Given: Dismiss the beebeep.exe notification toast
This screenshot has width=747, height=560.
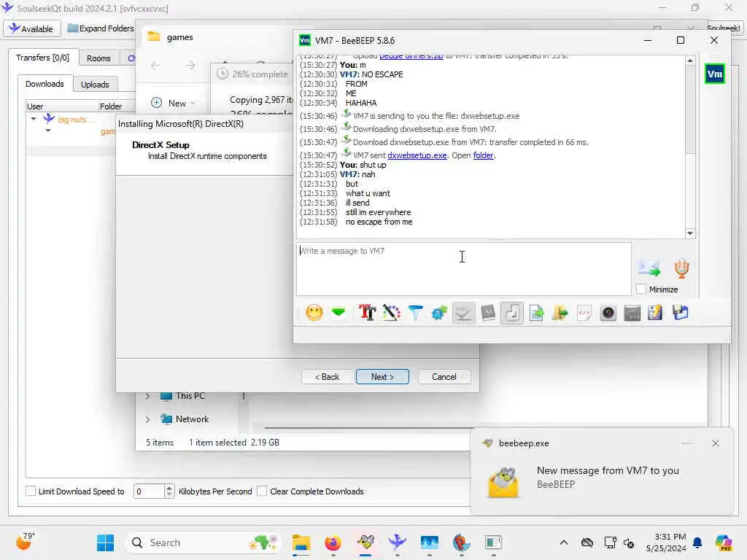Looking at the screenshot, I should 715,443.
